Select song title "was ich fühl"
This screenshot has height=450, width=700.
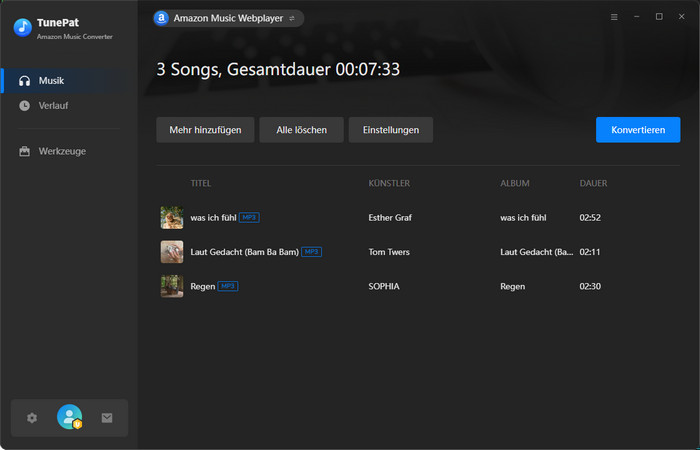(x=213, y=218)
